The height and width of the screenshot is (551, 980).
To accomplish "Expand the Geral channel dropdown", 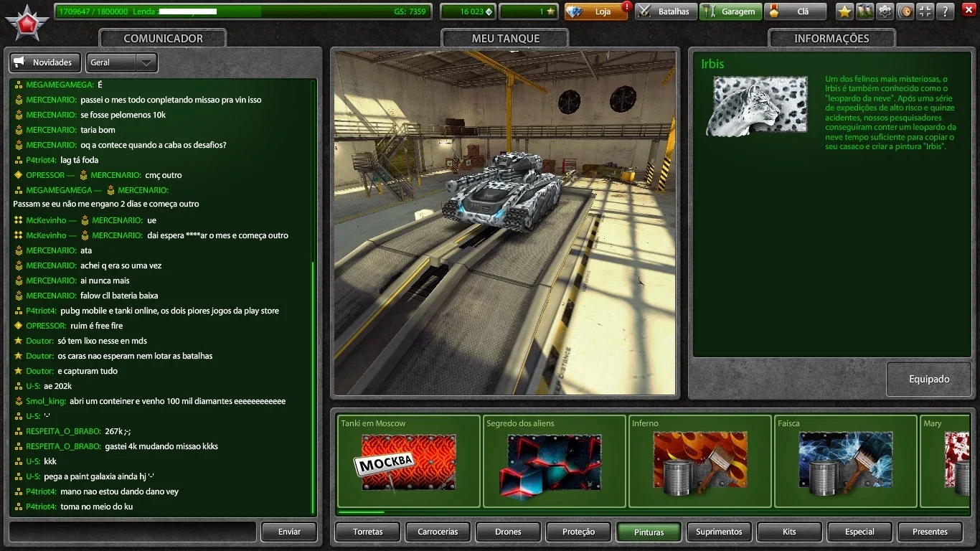I will pos(121,62).
